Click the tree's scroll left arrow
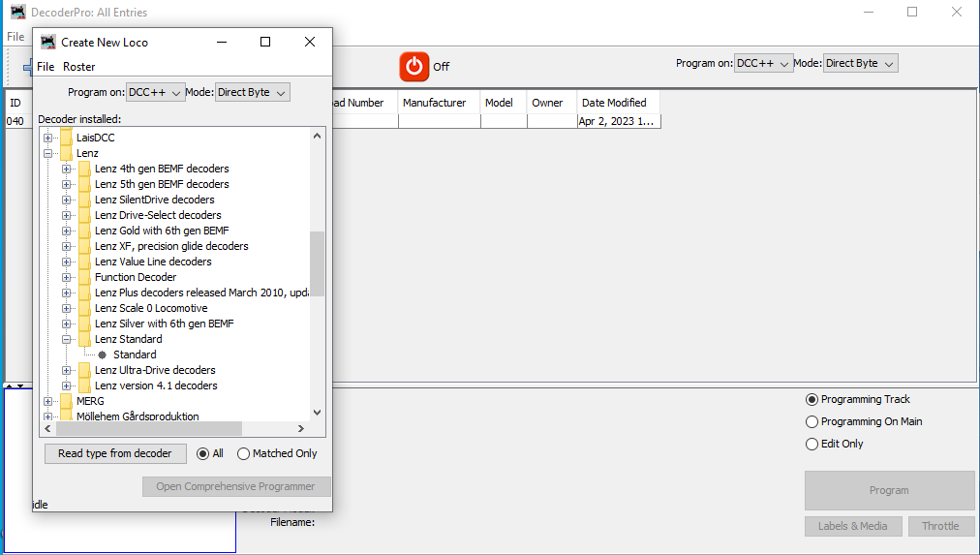This screenshot has width=980, height=555. tap(47, 429)
